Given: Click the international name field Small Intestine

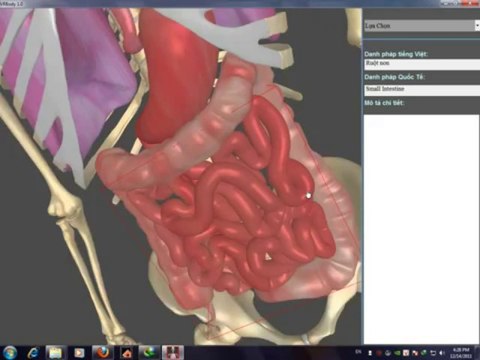Looking at the screenshot, I should tap(422, 90).
